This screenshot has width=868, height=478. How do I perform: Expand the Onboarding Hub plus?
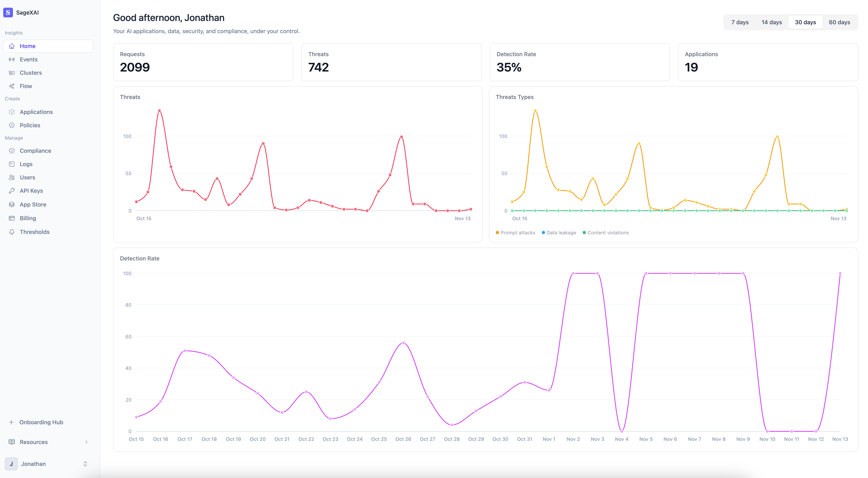coord(12,422)
